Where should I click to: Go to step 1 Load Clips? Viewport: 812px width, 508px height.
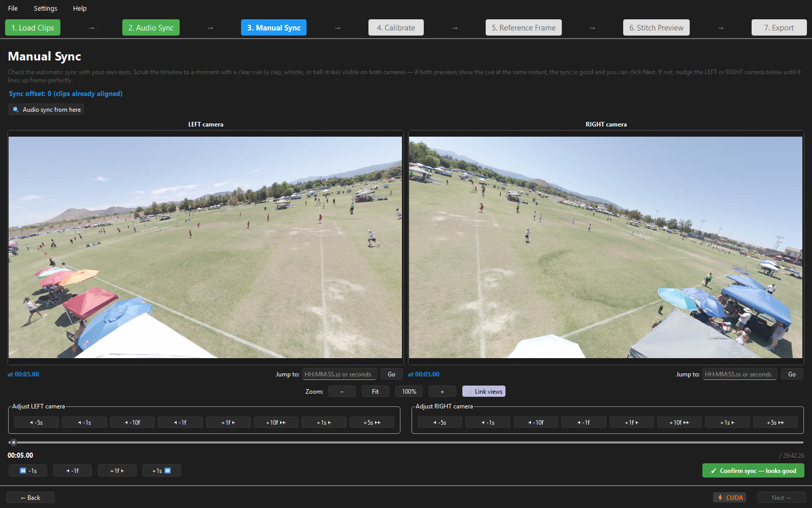pos(32,27)
